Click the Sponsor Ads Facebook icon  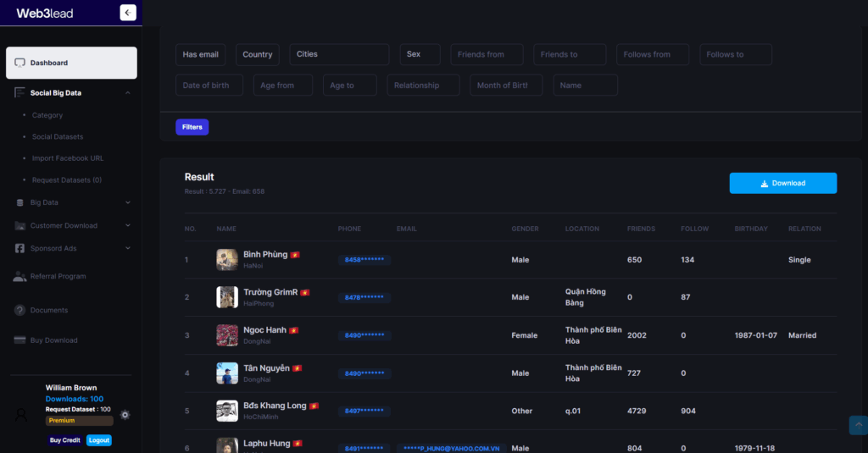coord(20,249)
